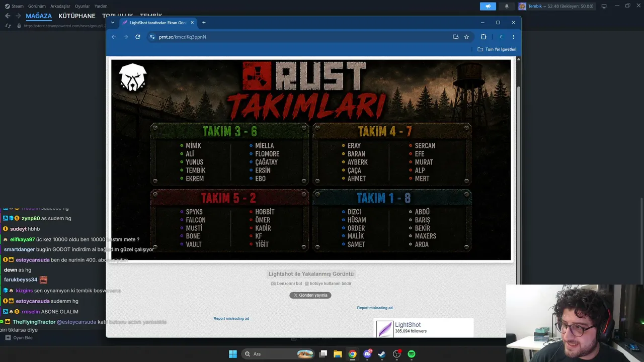Click Report misleading ad link under Gönderi yayınla
The width and height of the screenshot is (644, 362).
coord(375,308)
